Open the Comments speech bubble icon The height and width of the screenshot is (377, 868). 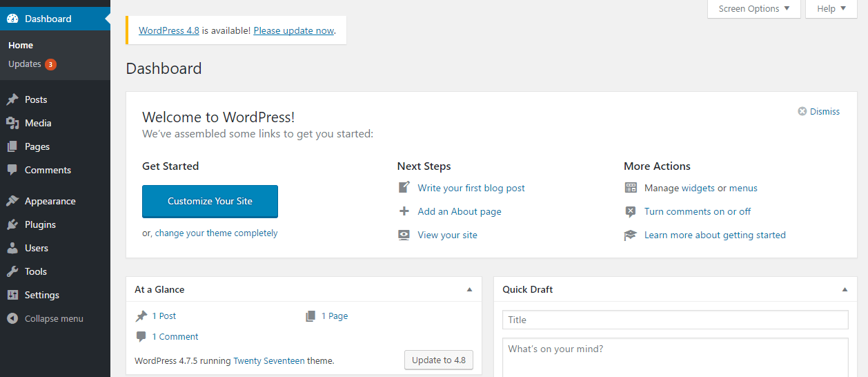[x=12, y=170]
